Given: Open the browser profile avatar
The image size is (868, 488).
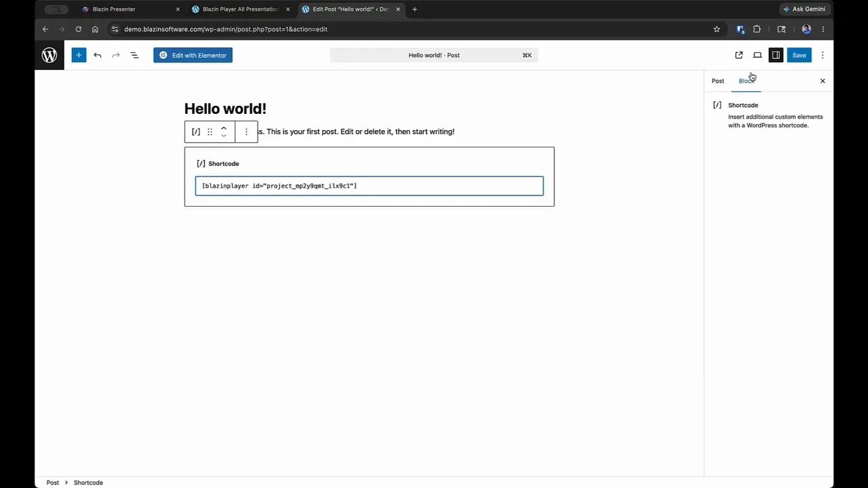Looking at the screenshot, I should click(x=806, y=29).
